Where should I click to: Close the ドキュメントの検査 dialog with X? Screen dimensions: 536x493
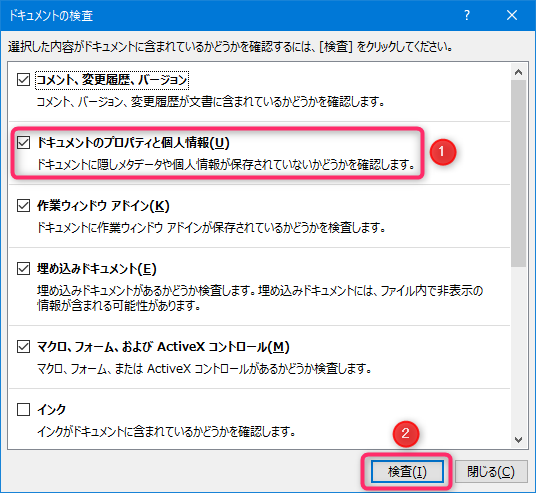tap(512, 15)
